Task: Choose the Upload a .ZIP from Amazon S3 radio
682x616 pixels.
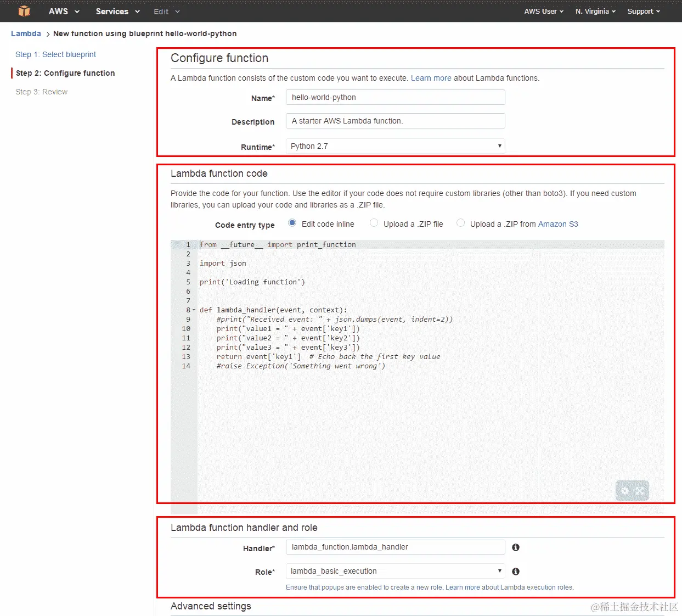Action: [x=460, y=223]
